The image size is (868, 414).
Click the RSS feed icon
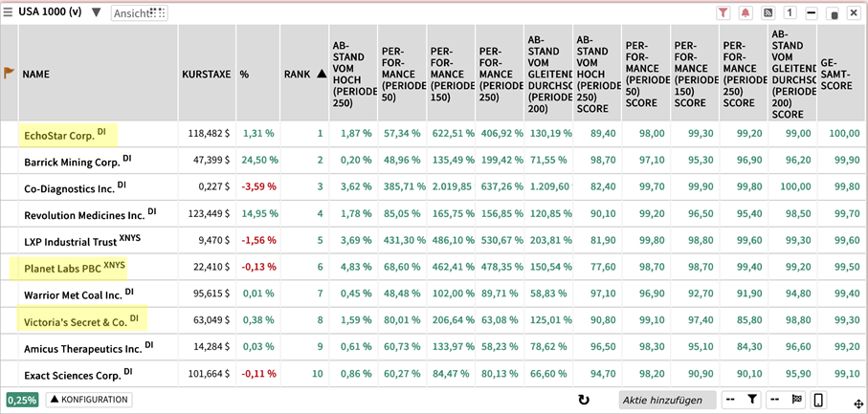point(768,13)
